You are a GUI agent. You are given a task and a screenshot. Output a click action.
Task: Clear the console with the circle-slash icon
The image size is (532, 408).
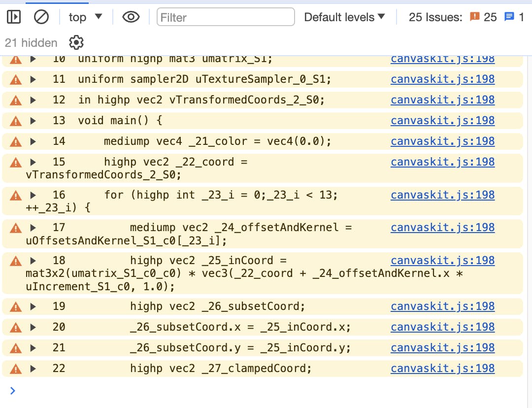(x=41, y=17)
